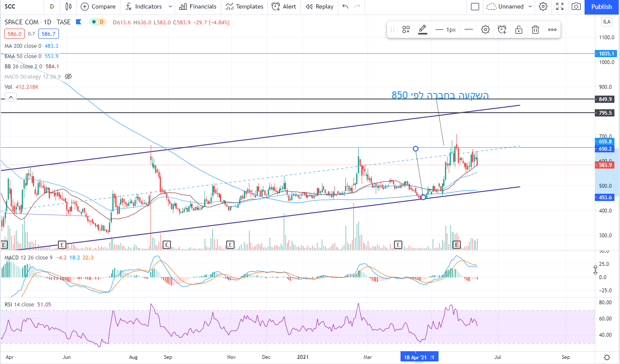Click the SPACE COM symbol title
The width and height of the screenshot is (620, 364).
tap(21, 22)
